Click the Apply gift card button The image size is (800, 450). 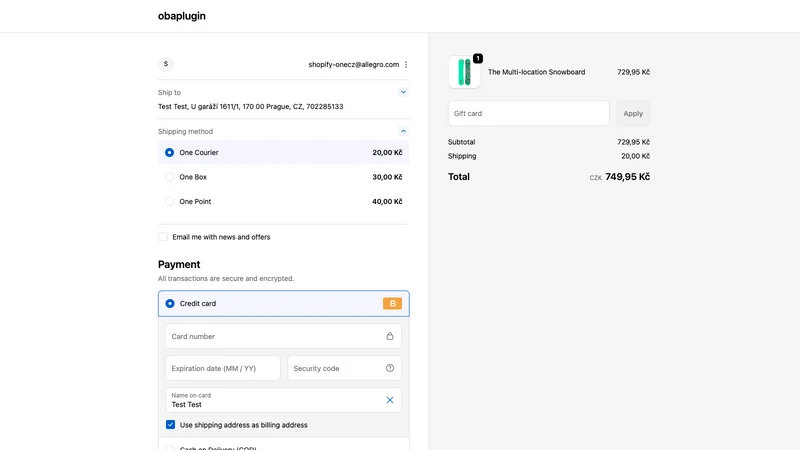(x=633, y=113)
